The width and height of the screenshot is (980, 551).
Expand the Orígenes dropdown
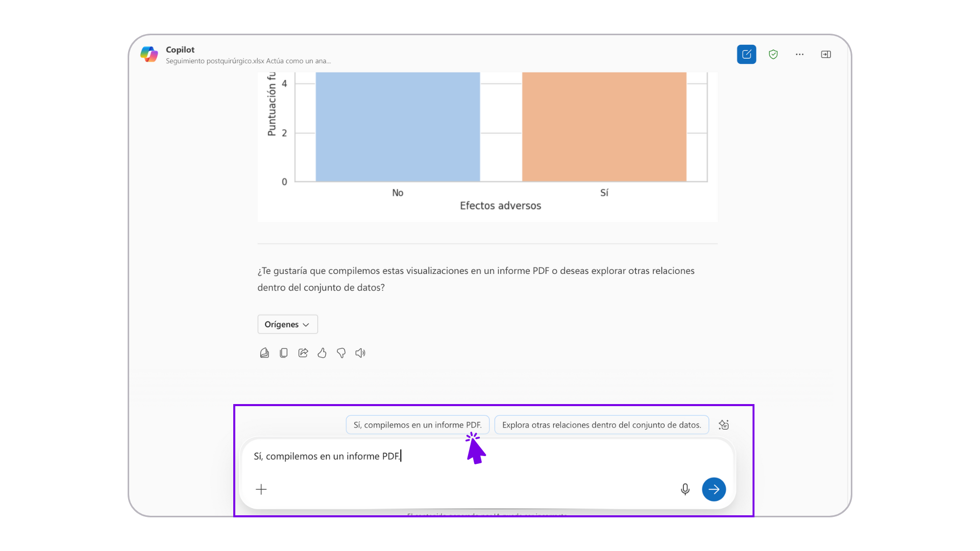pyautogui.click(x=287, y=324)
